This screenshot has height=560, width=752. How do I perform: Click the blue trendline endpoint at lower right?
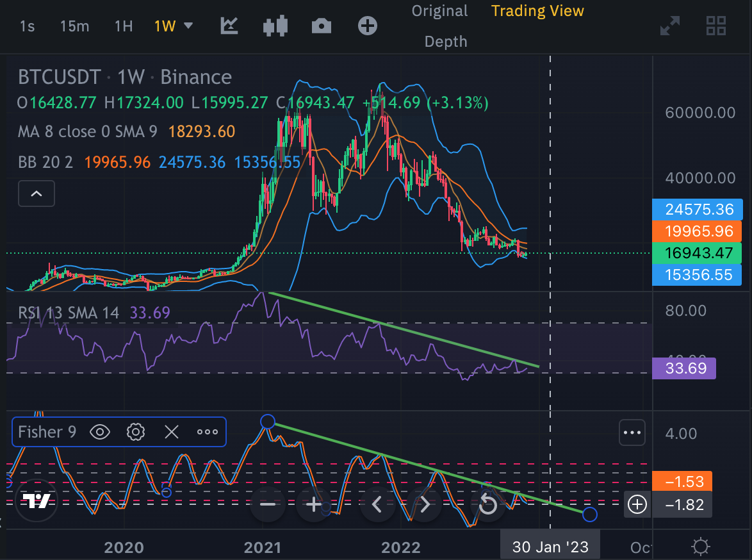click(589, 515)
